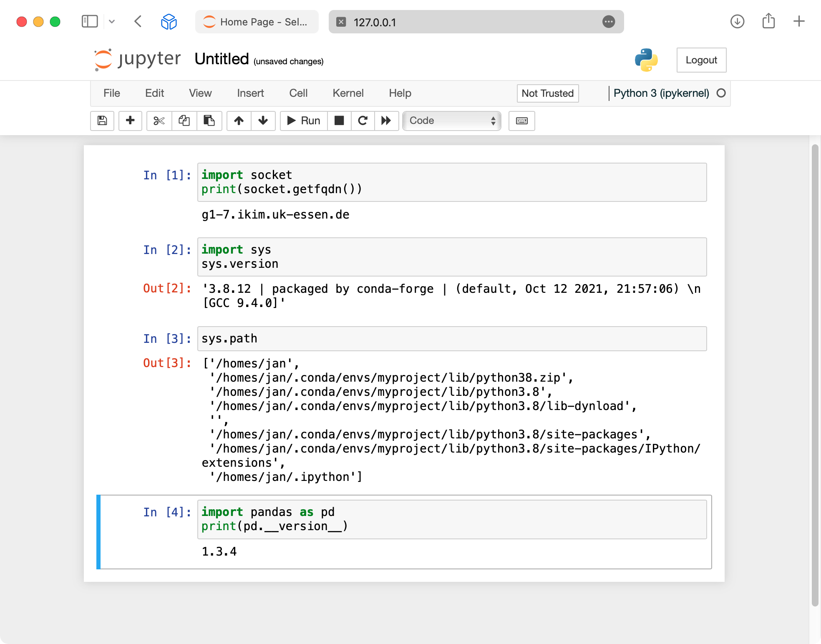Viewport: 821px width, 644px height.
Task: Open the command palette keyboard icon
Action: [x=521, y=121]
